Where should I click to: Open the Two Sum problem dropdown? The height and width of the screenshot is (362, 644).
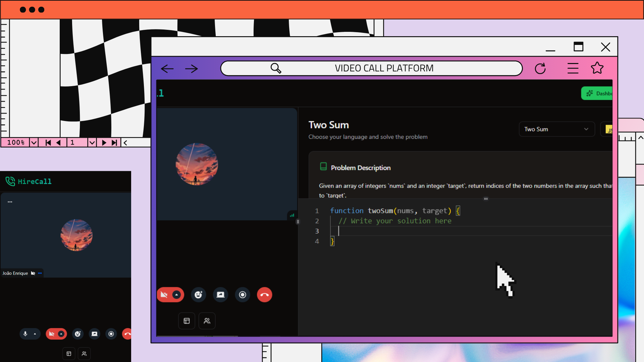point(557,129)
